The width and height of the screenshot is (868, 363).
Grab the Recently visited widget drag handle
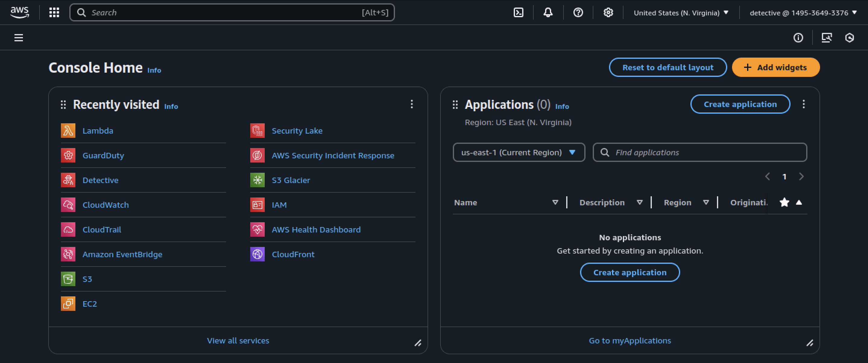[63, 105]
